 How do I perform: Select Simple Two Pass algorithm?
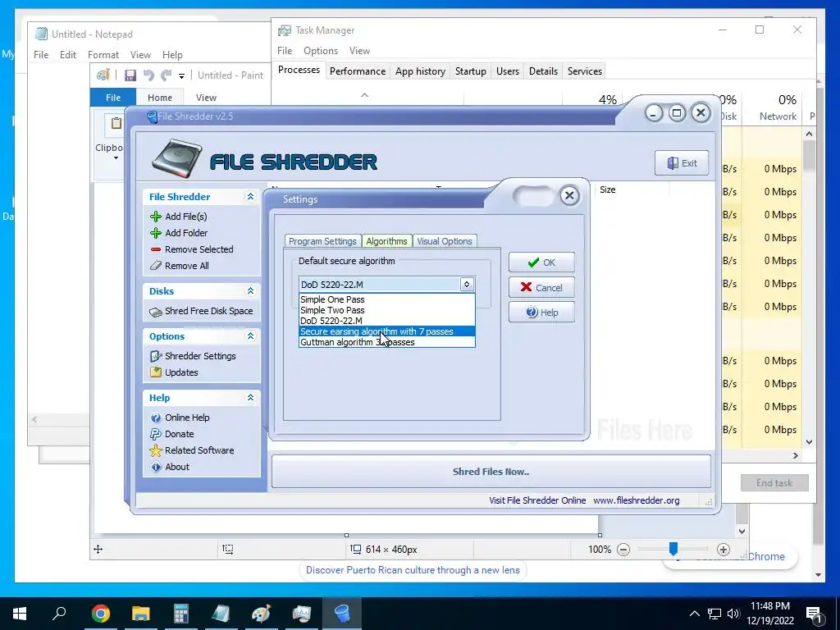tap(387, 310)
